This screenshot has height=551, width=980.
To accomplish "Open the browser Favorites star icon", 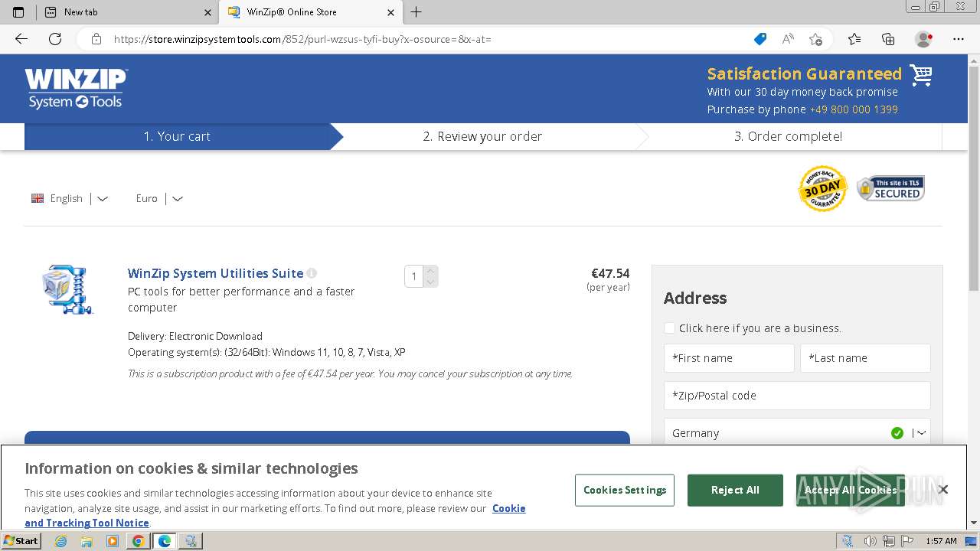I will [854, 39].
